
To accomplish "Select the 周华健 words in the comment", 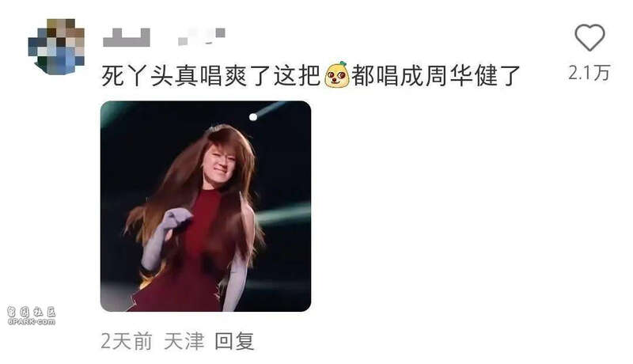I will 461,75.
